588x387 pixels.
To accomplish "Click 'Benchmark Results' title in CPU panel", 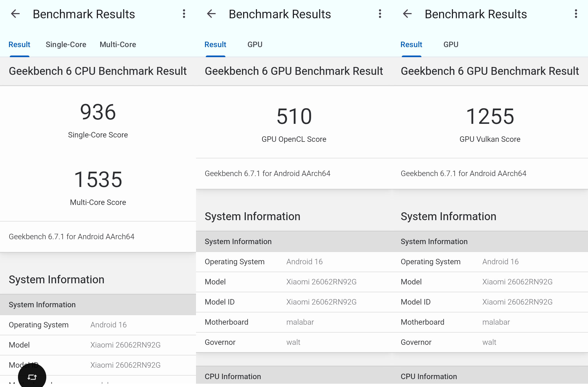I will [x=84, y=14].
